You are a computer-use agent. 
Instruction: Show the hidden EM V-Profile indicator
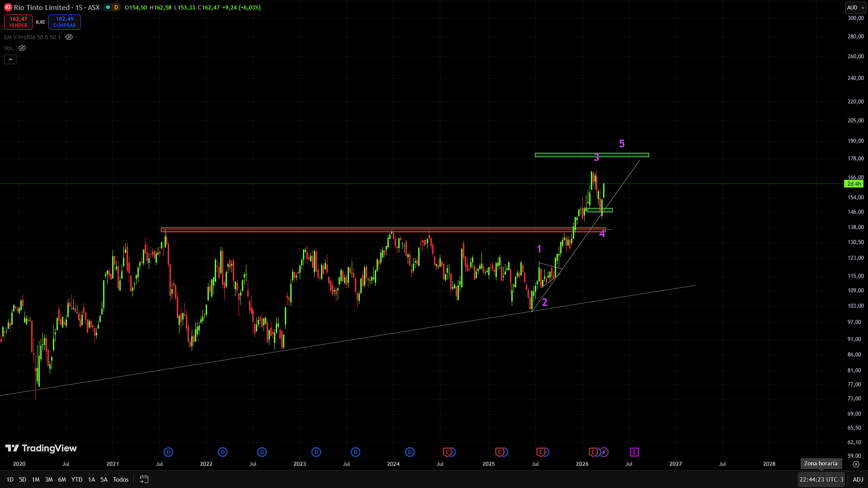click(x=69, y=37)
